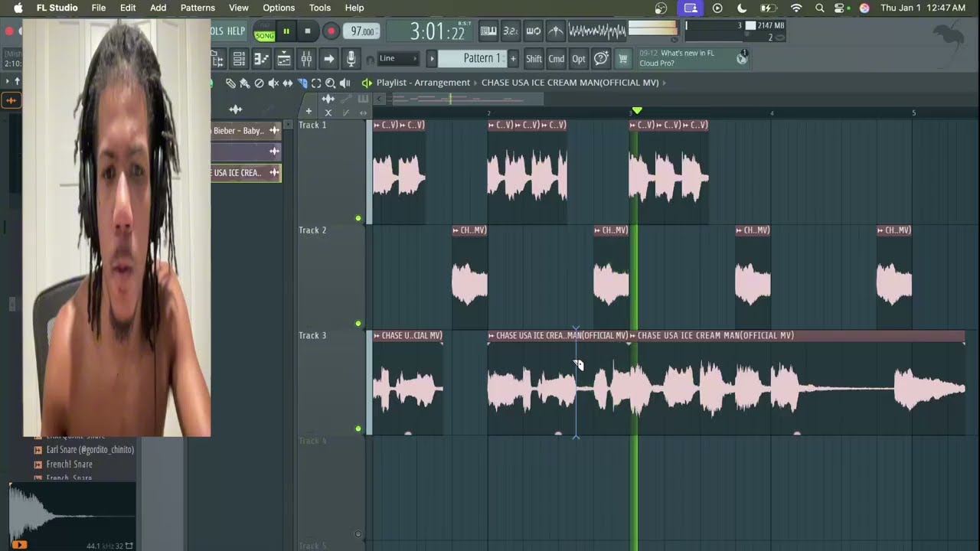980x551 pixels.
Task: Pause playback with the pause button
Action: (286, 31)
